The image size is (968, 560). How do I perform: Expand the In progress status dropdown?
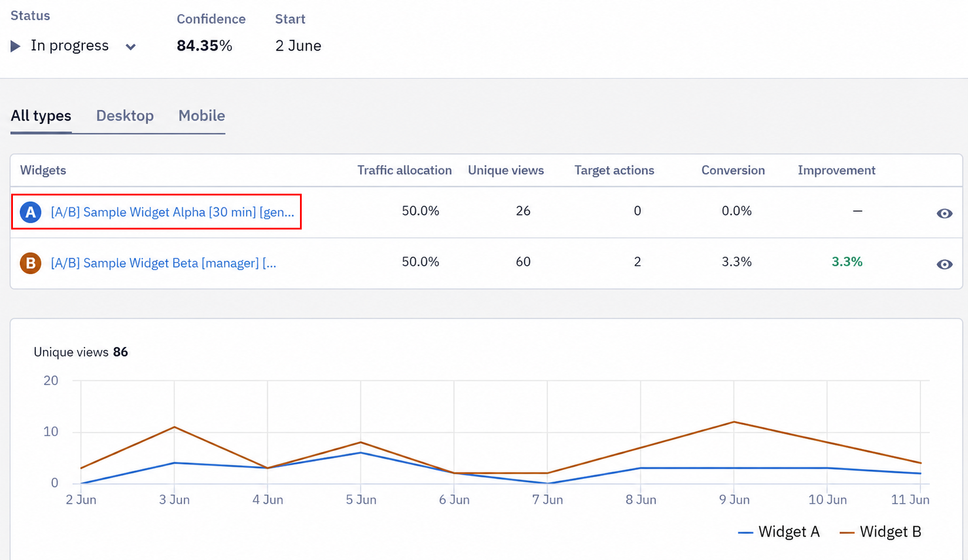130,46
